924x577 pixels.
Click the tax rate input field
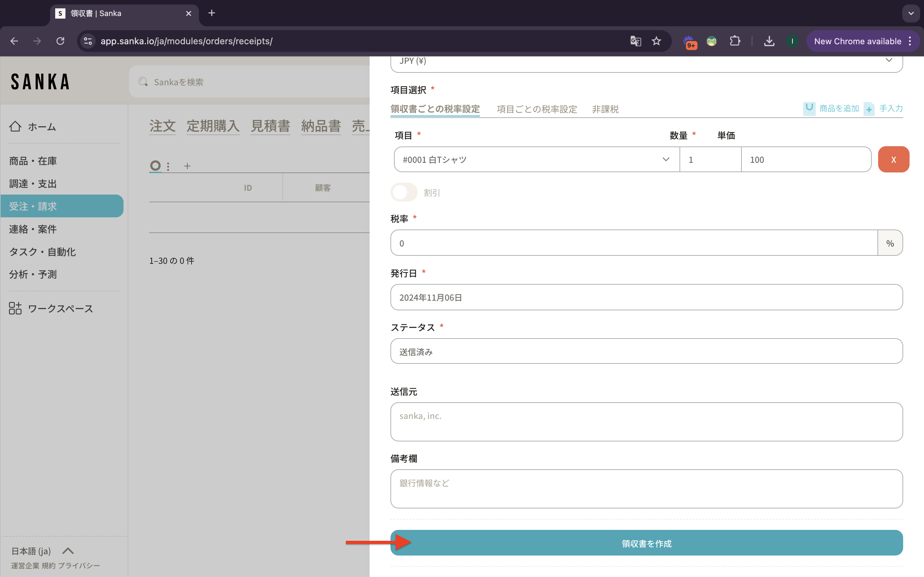tap(634, 243)
